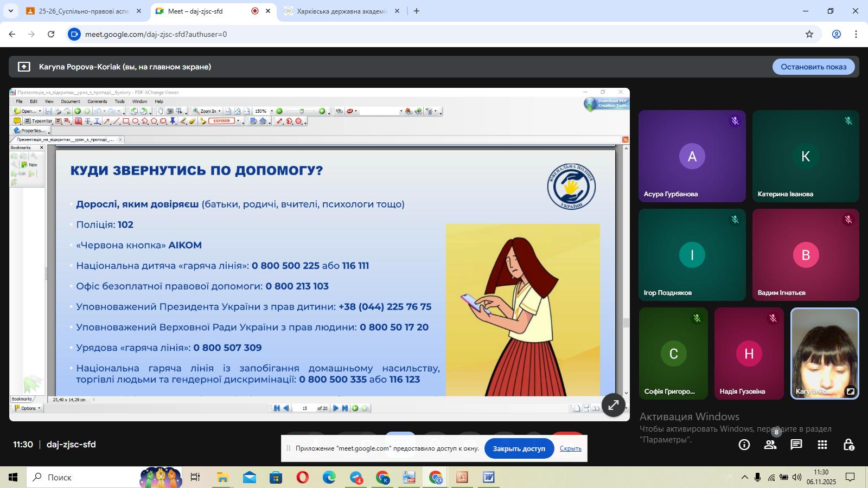Open the 150% zoom level dropdown
This screenshot has width=868, height=488.
pyautogui.click(x=272, y=111)
